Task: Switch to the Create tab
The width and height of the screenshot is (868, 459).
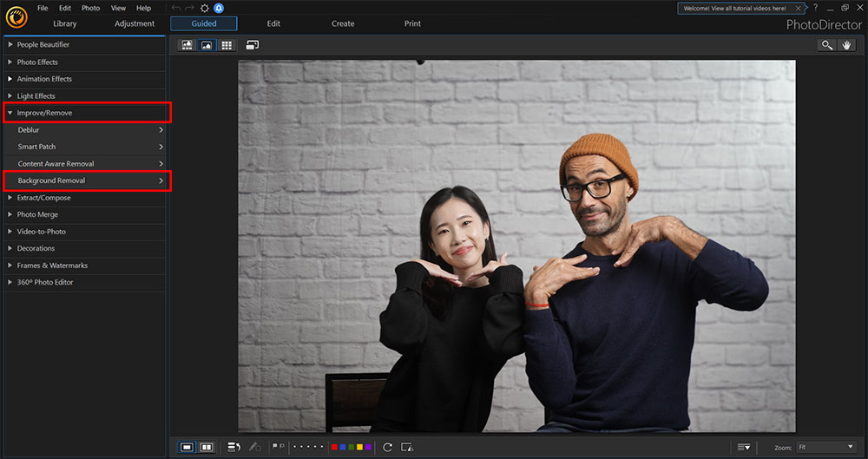Action: [x=343, y=23]
